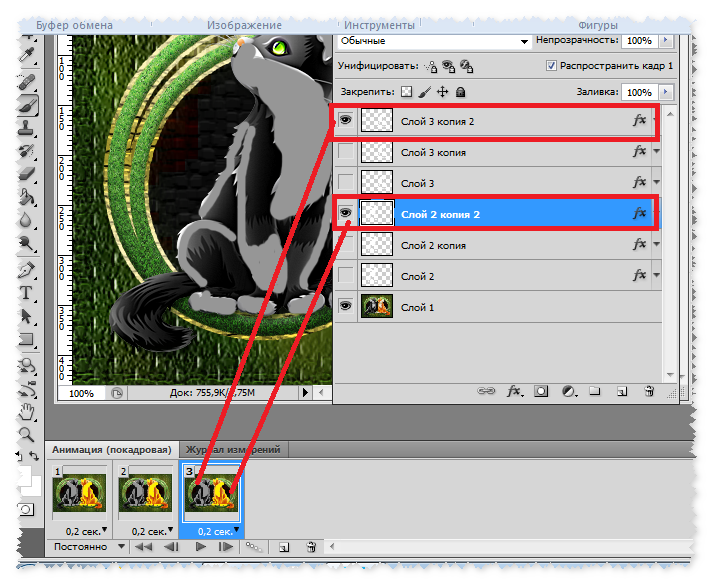Select animation frame 2 thumbnail
The image size is (713, 585).
pos(146,493)
